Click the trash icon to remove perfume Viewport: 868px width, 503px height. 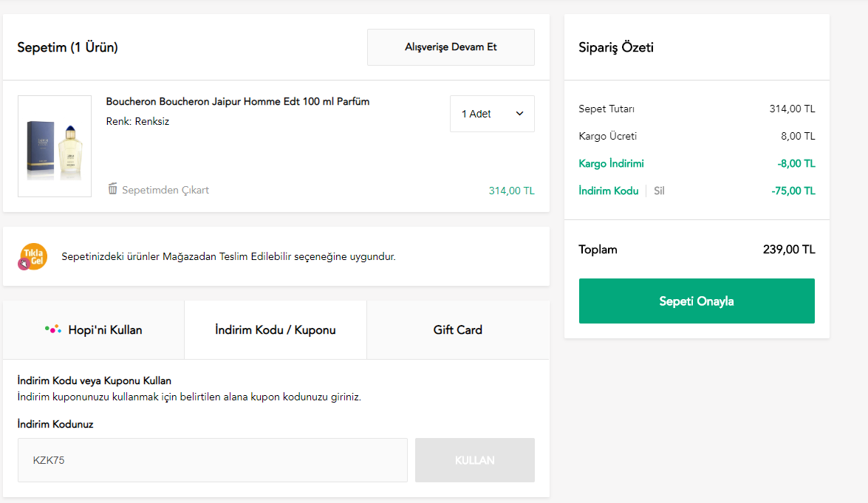click(x=112, y=189)
